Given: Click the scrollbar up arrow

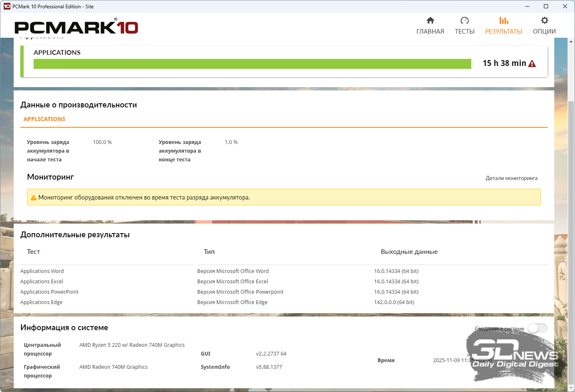Looking at the screenshot, I should [571, 41].
